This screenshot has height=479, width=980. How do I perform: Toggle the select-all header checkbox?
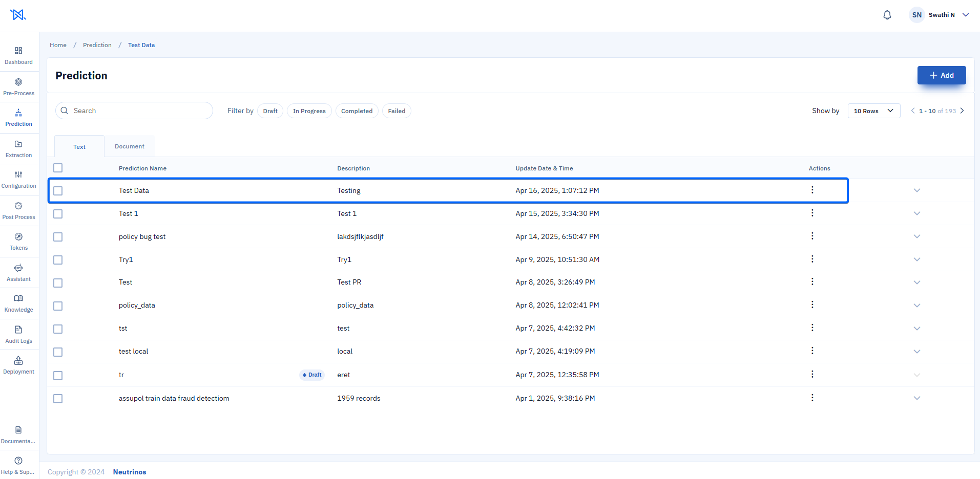pos(58,168)
